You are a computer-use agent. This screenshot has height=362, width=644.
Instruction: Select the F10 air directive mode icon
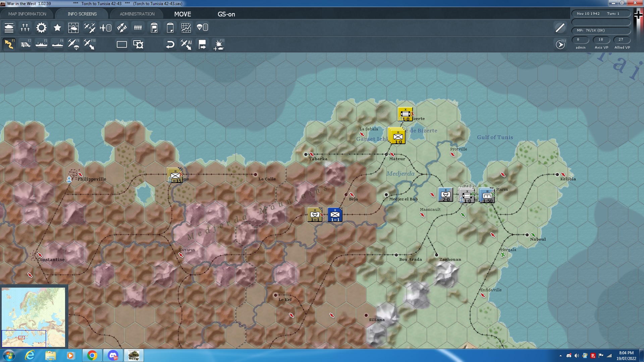click(90, 44)
